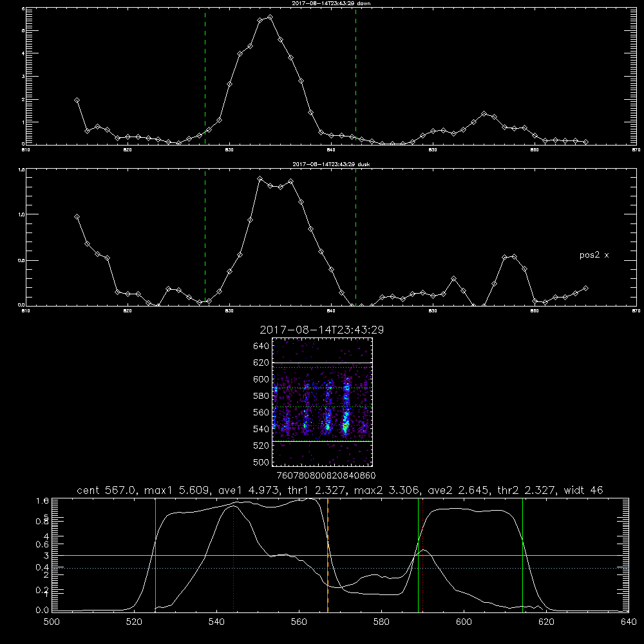
Task: Click the x-axis label '540' under bottom plot
Action: (x=216, y=622)
